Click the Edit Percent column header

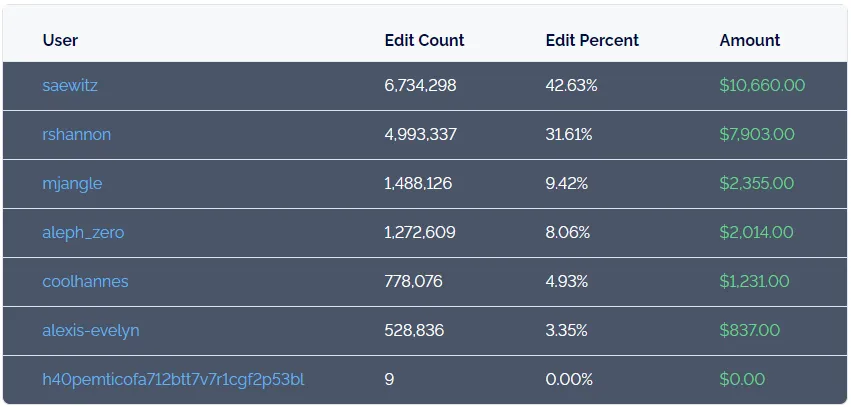tap(592, 41)
